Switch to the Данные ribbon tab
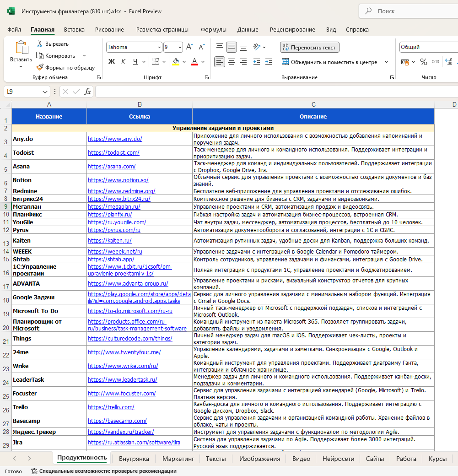458x476 pixels. (248, 29)
